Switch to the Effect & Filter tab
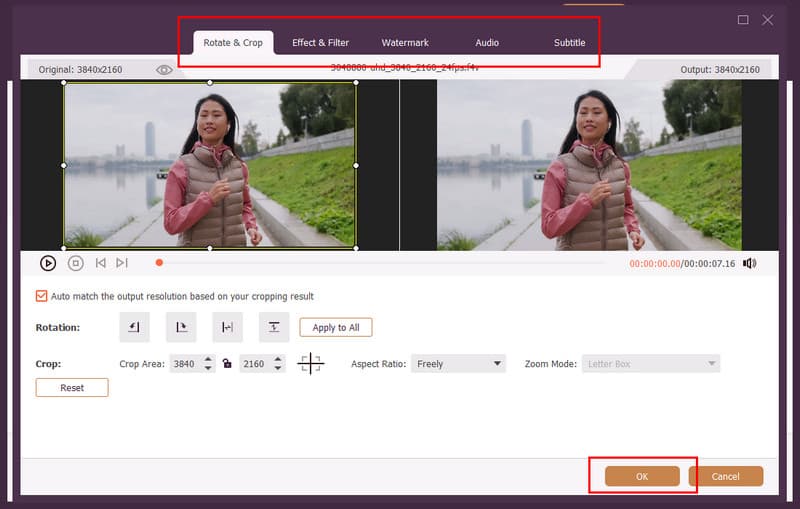The image size is (800, 509). pos(320,43)
